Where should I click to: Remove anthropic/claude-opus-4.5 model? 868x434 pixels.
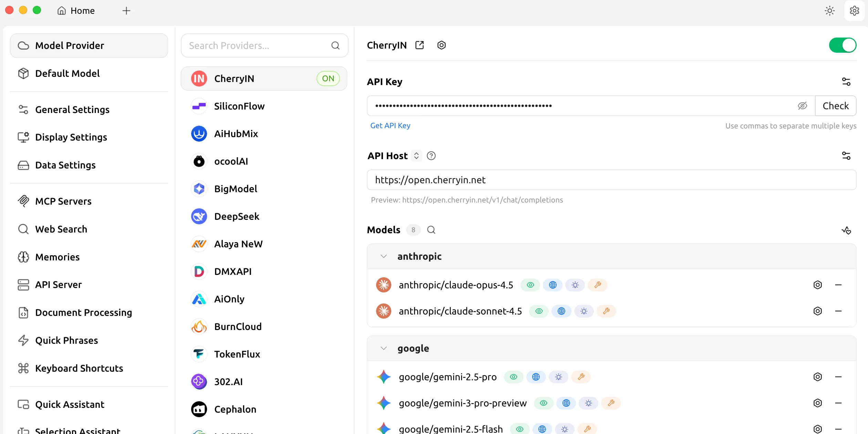pos(838,285)
